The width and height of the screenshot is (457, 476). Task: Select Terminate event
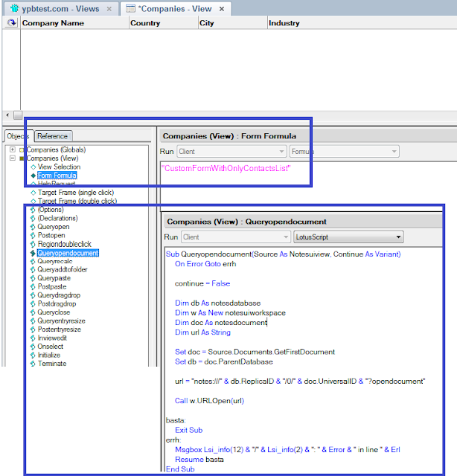52,364
